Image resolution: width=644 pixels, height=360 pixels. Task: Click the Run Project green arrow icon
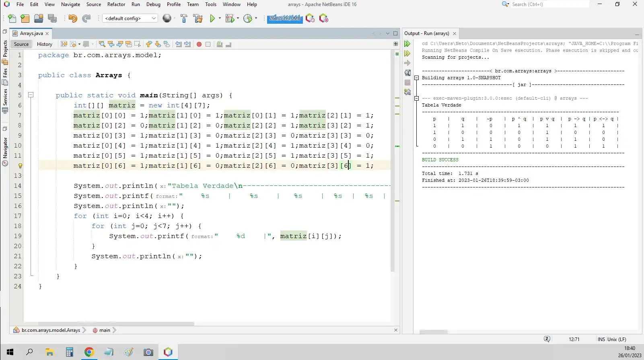[212, 19]
